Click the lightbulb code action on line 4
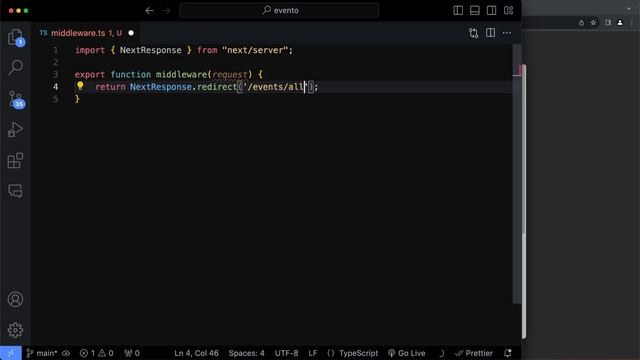Screen dimensions: 640x360 [80, 86]
